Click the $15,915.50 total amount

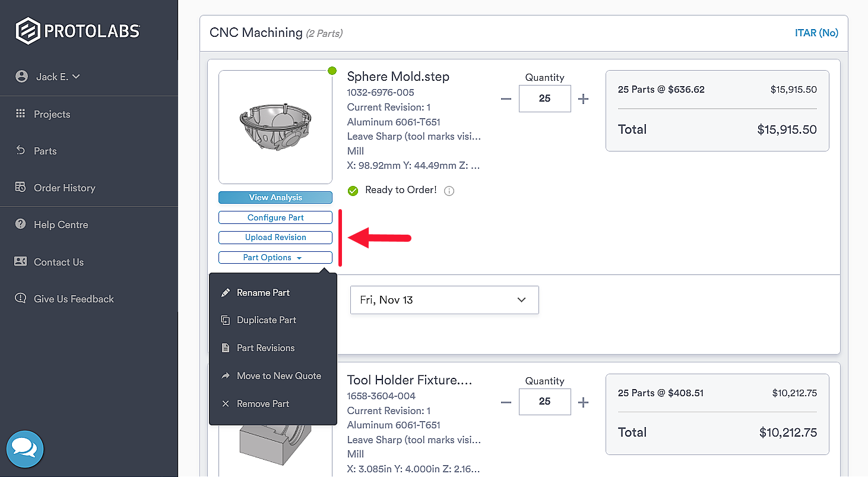[x=787, y=129]
